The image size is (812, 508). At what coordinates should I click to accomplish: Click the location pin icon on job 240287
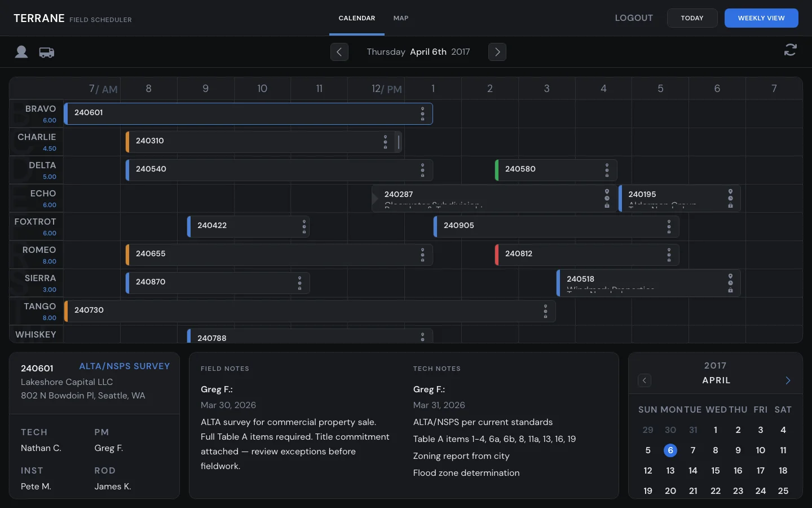point(607,192)
